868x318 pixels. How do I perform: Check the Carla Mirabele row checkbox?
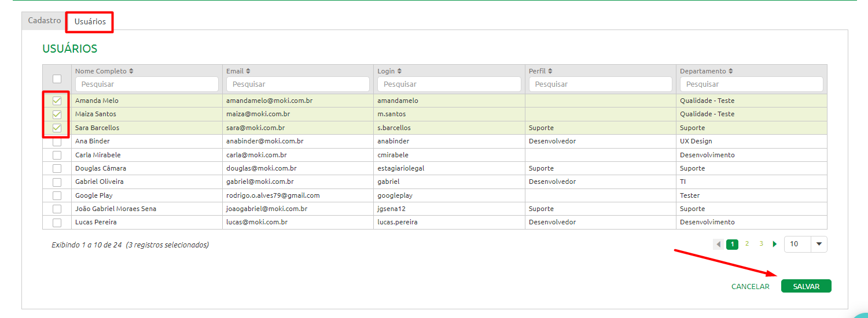tap(57, 155)
